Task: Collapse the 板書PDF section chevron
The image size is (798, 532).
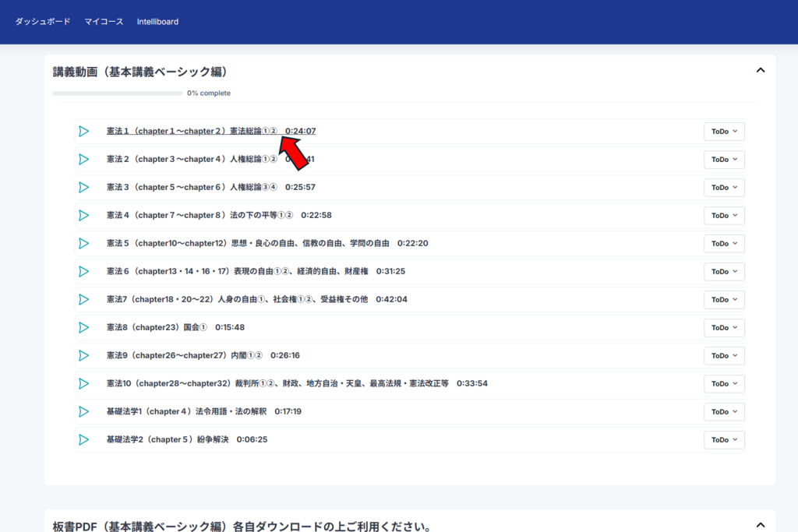Action: click(761, 524)
